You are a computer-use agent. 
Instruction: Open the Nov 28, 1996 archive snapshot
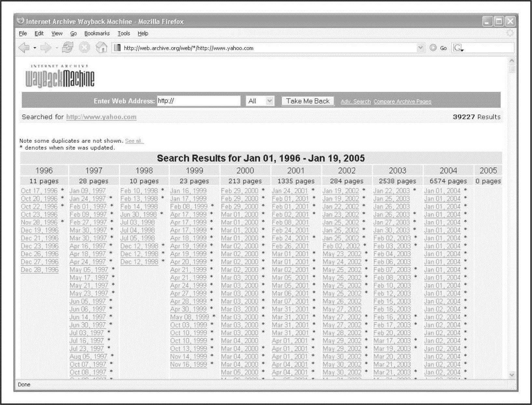39,223
